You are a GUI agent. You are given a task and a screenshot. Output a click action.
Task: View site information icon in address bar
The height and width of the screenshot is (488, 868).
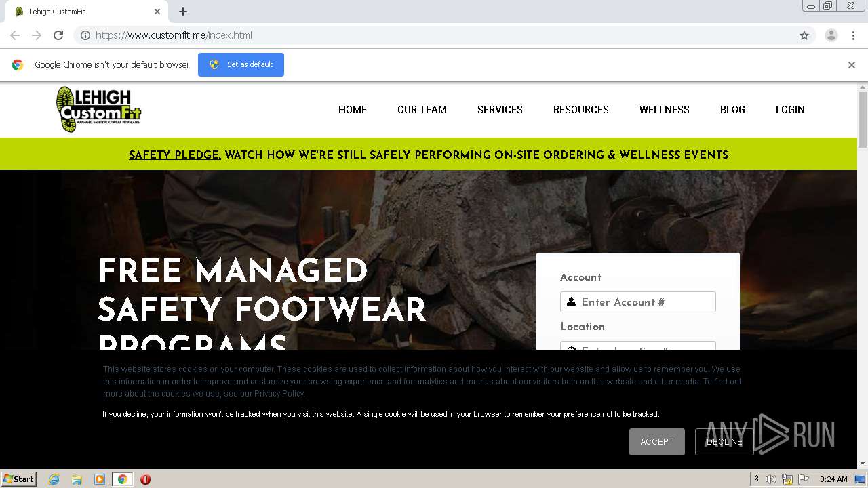85,35
